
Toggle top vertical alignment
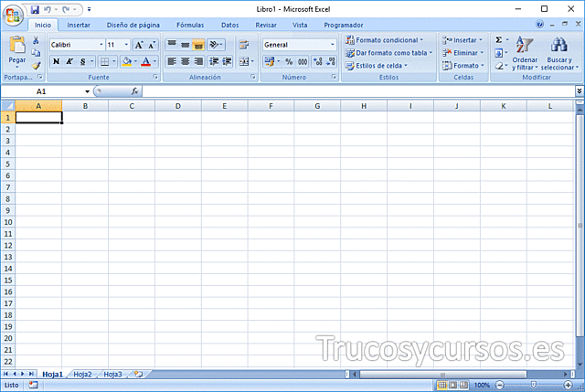[172, 45]
